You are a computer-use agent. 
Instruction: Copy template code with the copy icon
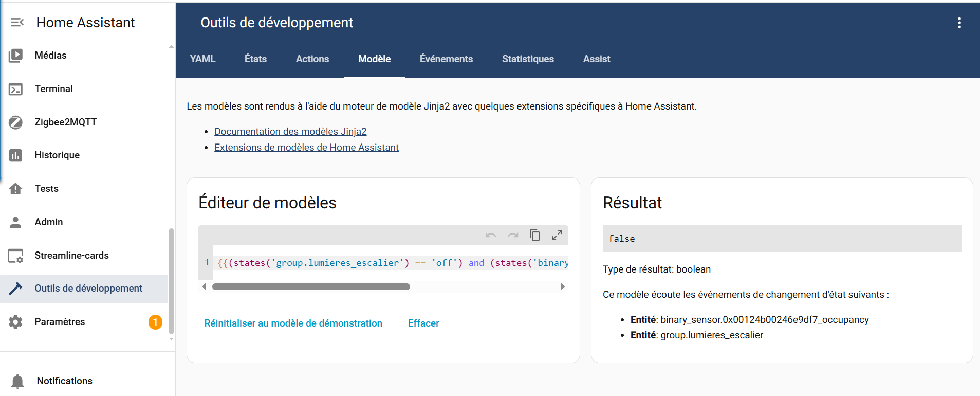[534, 235]
